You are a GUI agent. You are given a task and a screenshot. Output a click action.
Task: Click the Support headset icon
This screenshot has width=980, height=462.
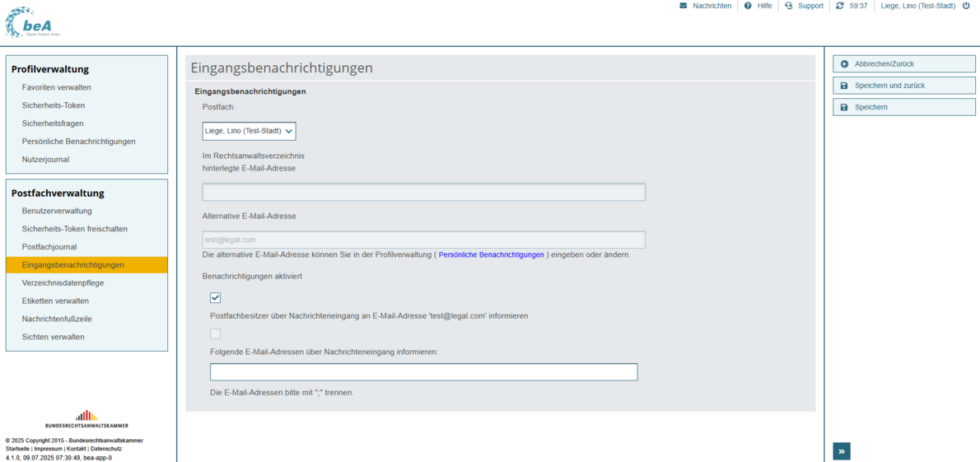coord(788,6)
